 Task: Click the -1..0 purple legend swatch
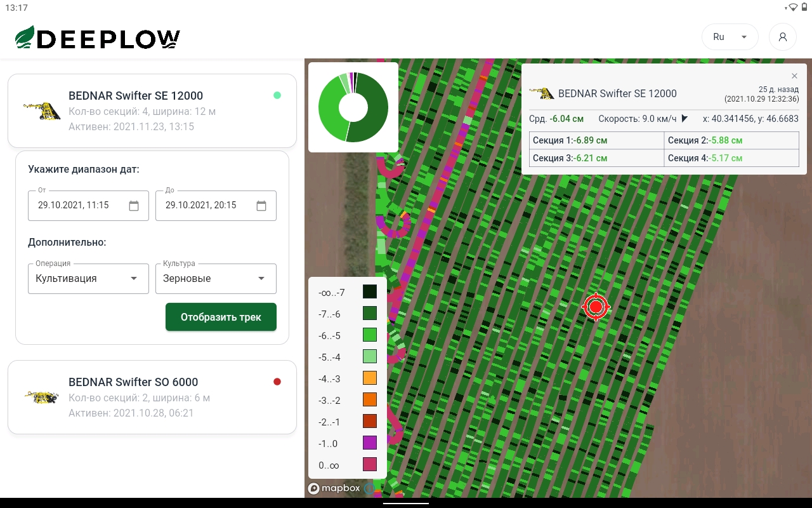coord(370,443)
